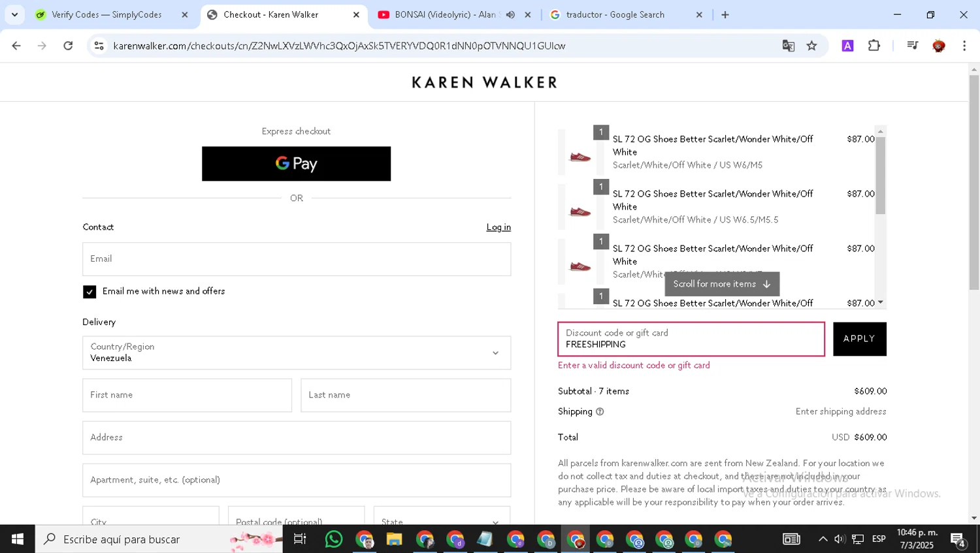This screenshot has width=980, height=553.
Task: Open the Windows Start menu
Action: pos(18,539)
